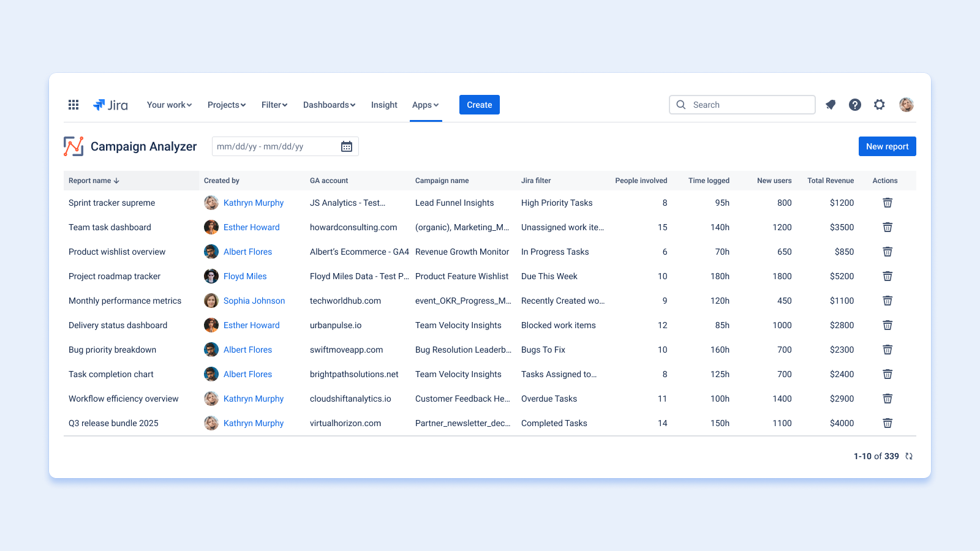The image size is (980, 551).
Task: Delete the Sprint tracker supreme report
Action: pyautogui.click(x=888, y=203)
